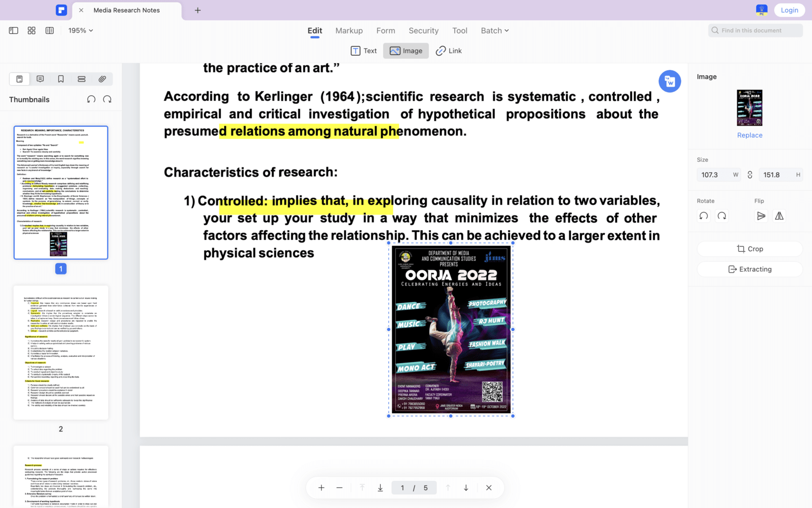
Task: Expand the Batch menu
Action: 494,31
